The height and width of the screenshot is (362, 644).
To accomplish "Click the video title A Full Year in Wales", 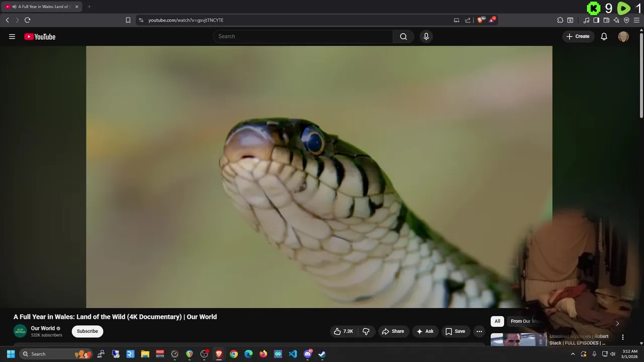I will 115,317.
